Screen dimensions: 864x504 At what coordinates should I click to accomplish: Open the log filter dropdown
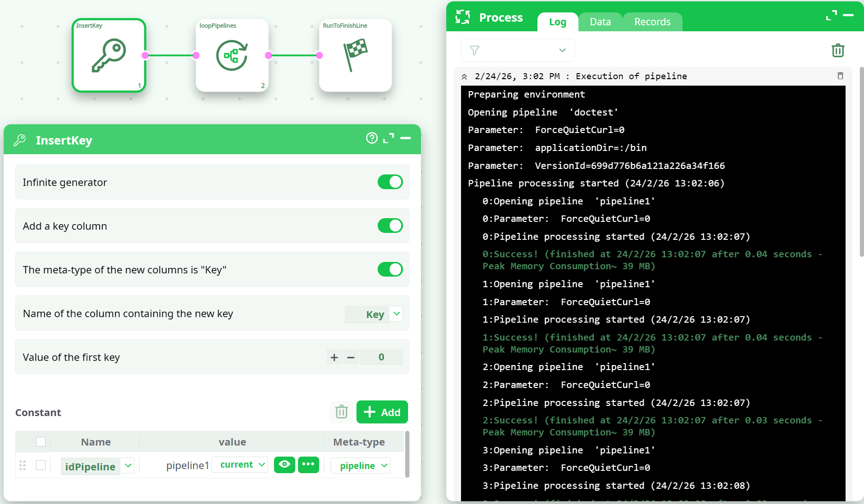(518, 50)
